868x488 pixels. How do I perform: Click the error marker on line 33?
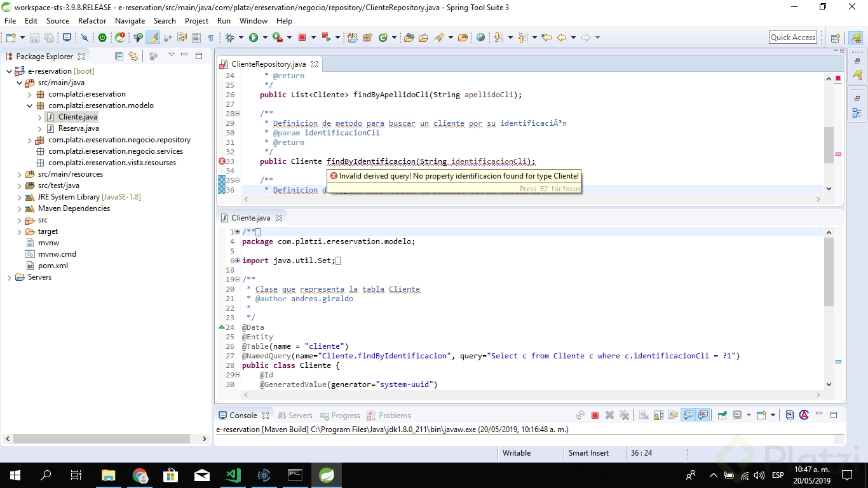222,161
